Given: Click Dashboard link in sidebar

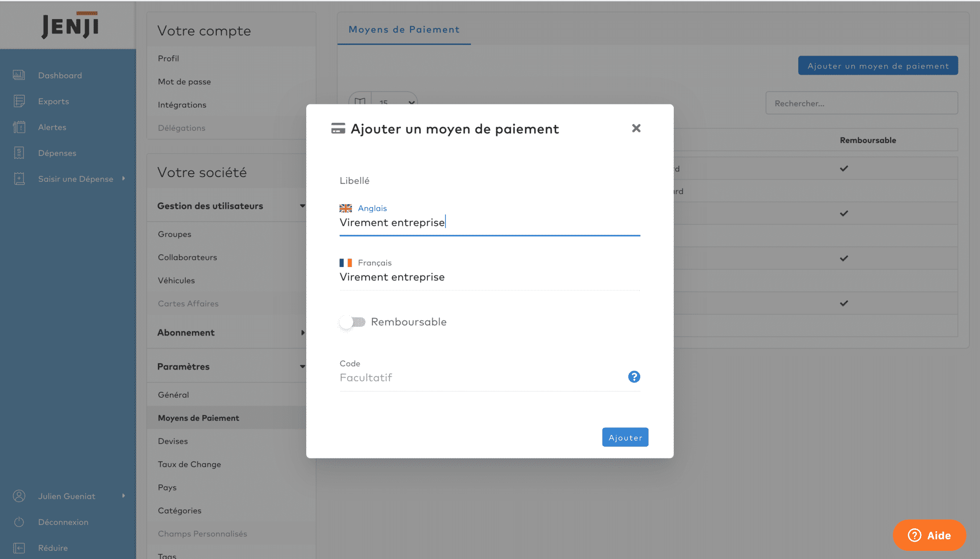Looking at the screenshot, I should (60, 75).
